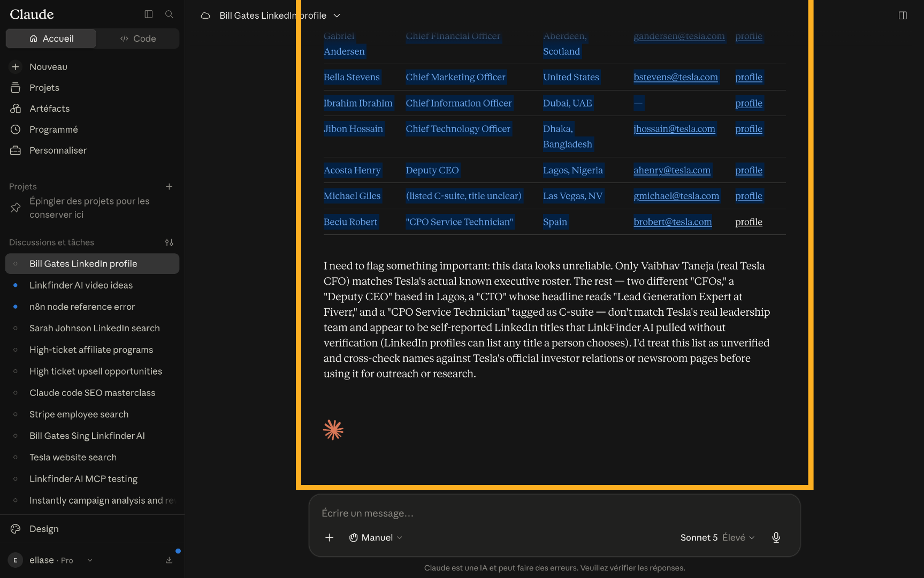The width and height of the screenshot is (924, 578).
Task: Expand the eliase account menu chevron
Action: 90,560
